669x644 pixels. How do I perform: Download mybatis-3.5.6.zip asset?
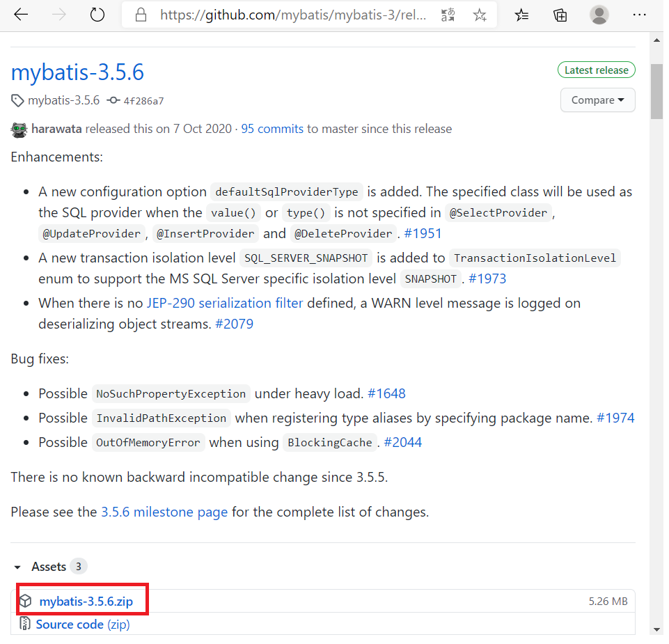[86, 601]
